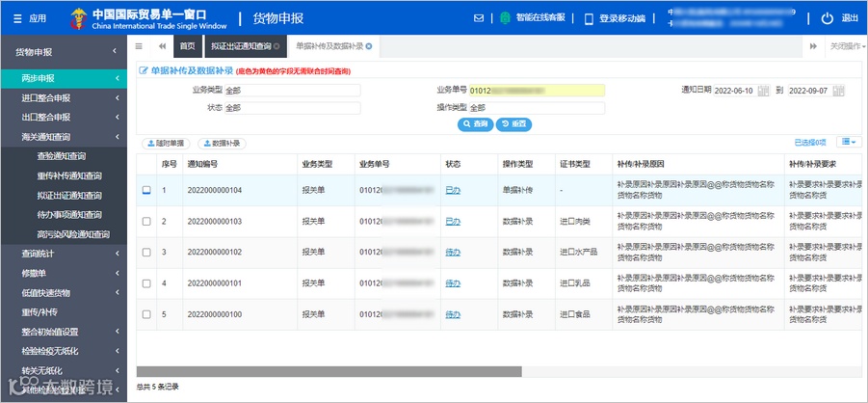Click the tab scroll-right double arrow
Screen dimensions: 868x403
[813, 46]
